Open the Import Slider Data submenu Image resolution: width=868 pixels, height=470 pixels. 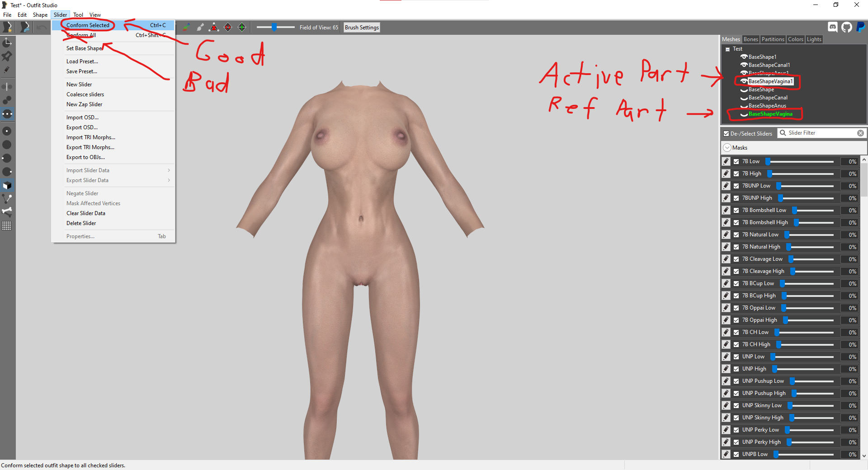coord(113,170)
